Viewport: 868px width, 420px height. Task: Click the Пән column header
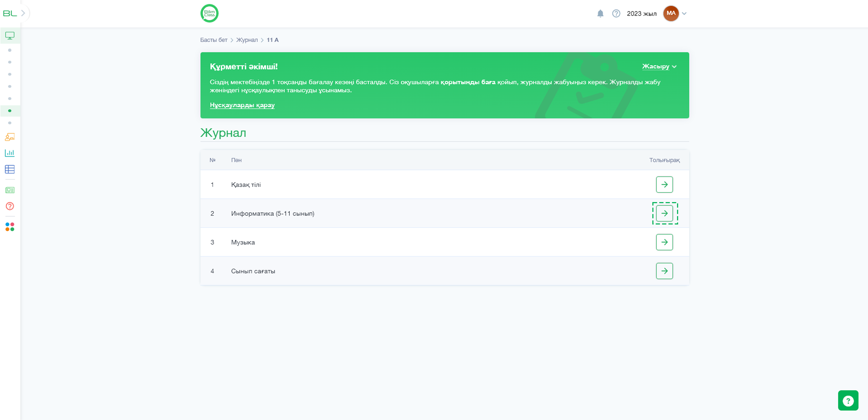[236, 160]
